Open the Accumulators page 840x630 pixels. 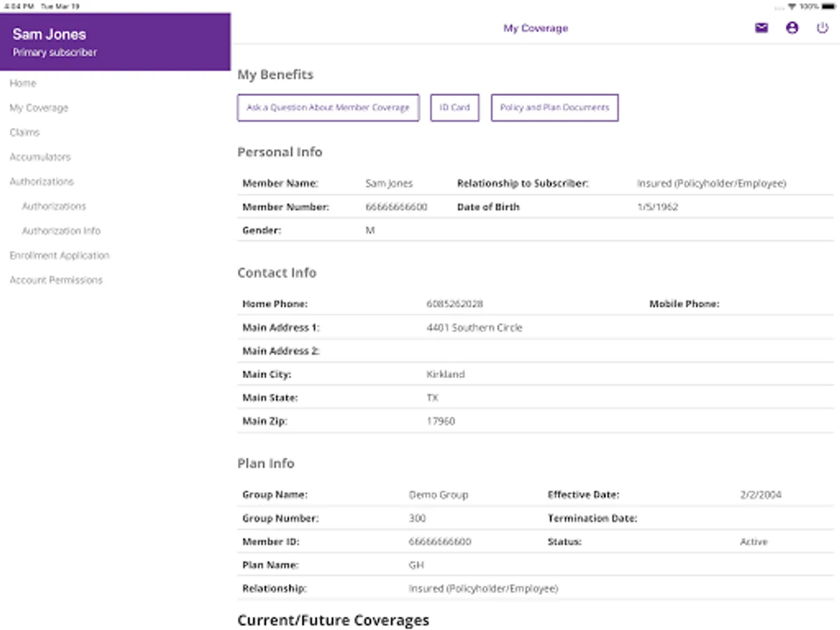41,157
